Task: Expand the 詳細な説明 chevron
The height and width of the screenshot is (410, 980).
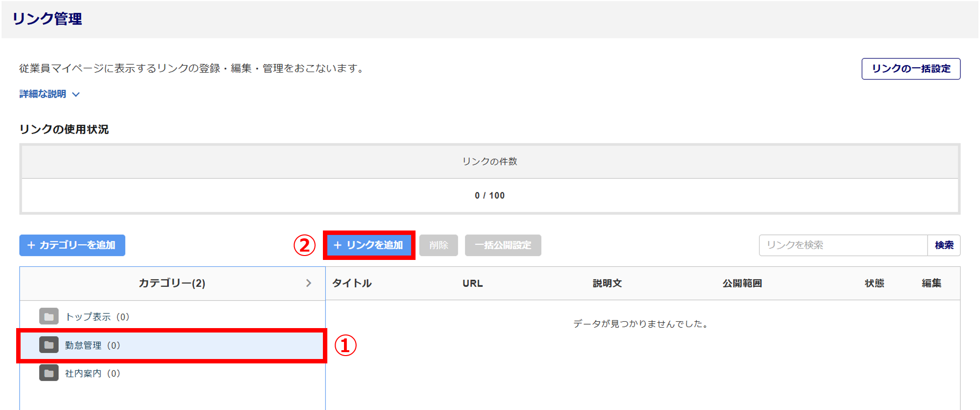Action: [x=76, y=94]
